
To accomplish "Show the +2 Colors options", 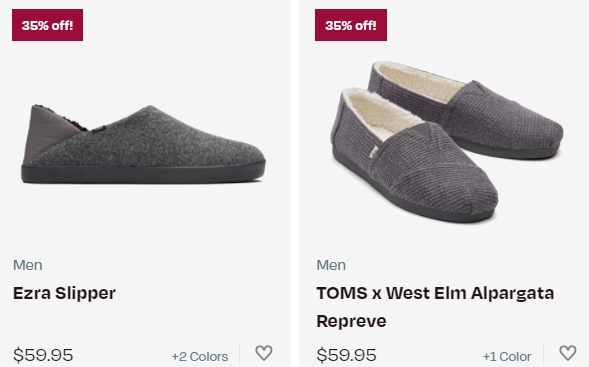I will point(200,356).
